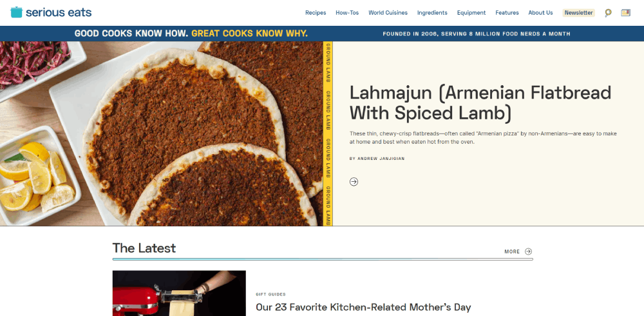Open the Lahmajun Armenian Flatbread headline
Viewport: 644px width, 316px height.
(x=480, y=103)
